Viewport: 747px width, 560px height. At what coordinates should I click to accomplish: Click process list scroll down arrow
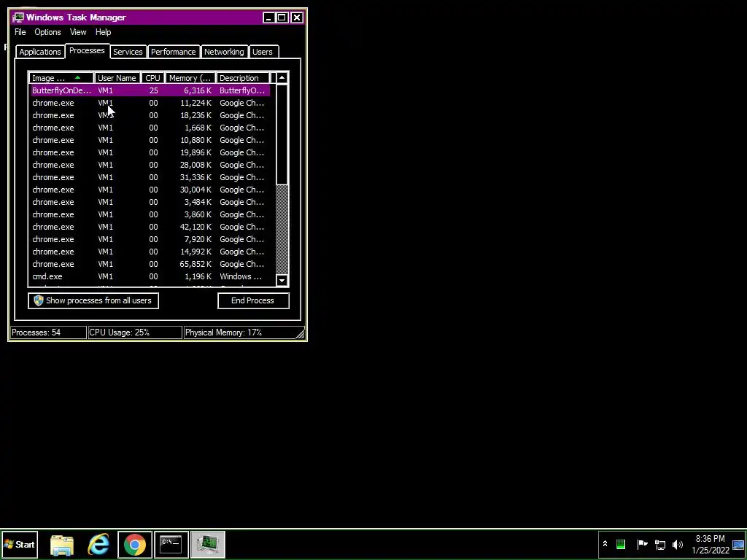282,281
